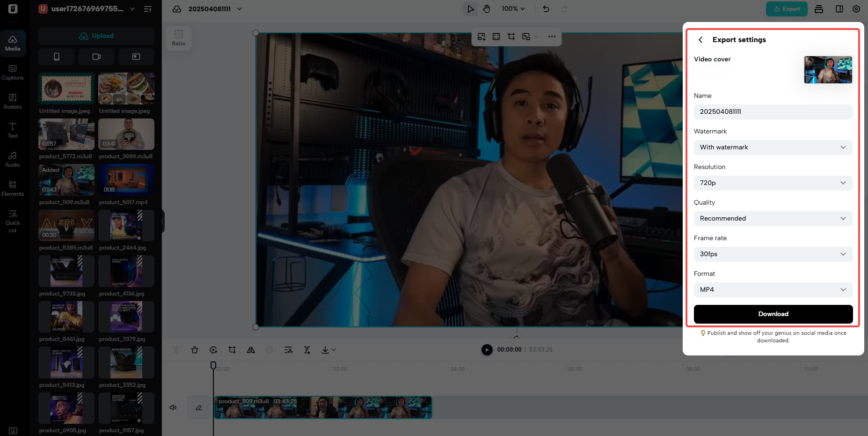
Task: Open the more options menu above the canvas
Action: click(552, 37)
